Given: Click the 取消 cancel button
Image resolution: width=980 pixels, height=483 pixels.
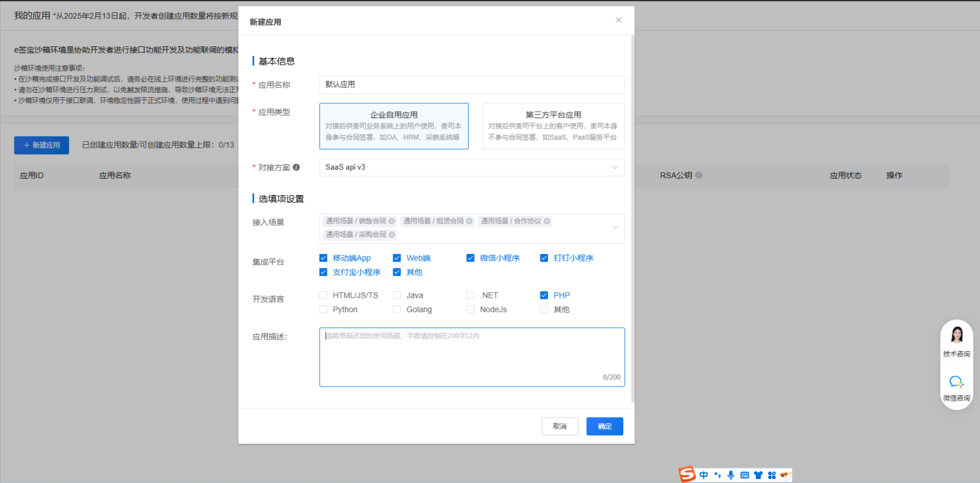Looking at the screenshot, I should [559, 426].
